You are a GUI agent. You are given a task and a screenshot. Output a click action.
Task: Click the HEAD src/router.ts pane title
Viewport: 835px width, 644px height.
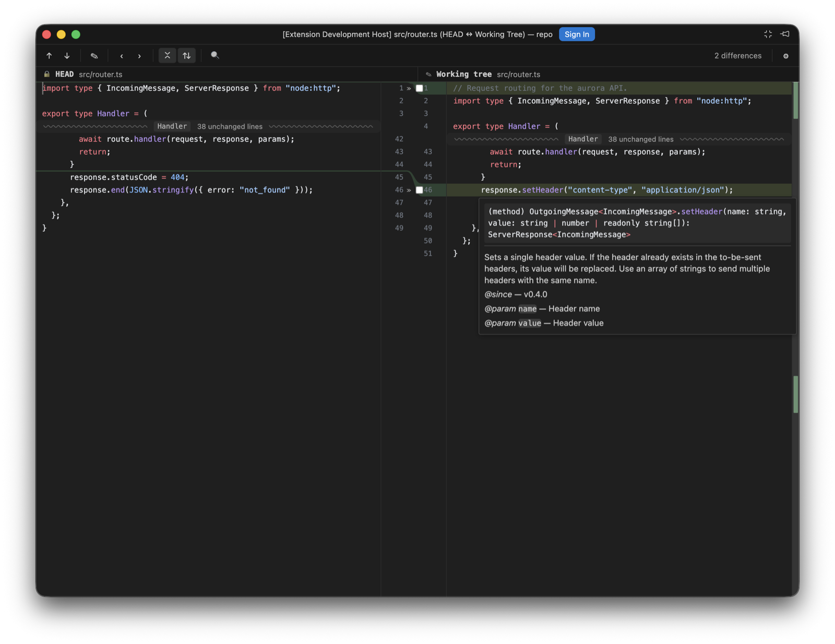(x=89, y=74)
